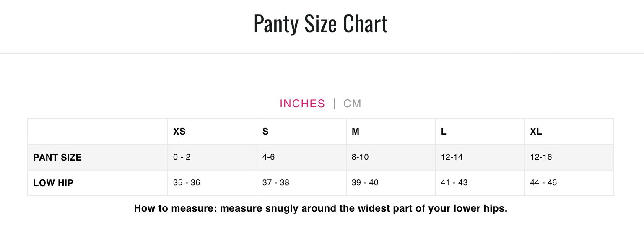
Task: Click the 0 - 2 pant size cell
Action: [x=212, y=158]
